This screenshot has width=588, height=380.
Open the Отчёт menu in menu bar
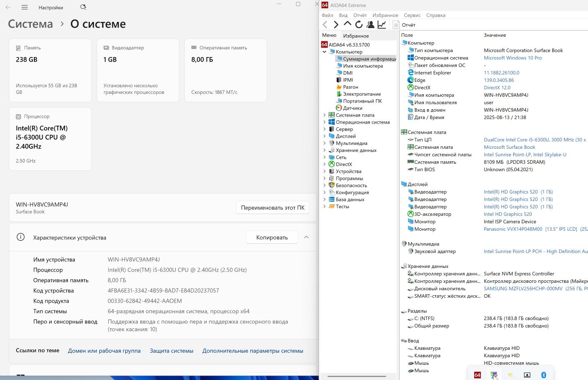point(360,15)
